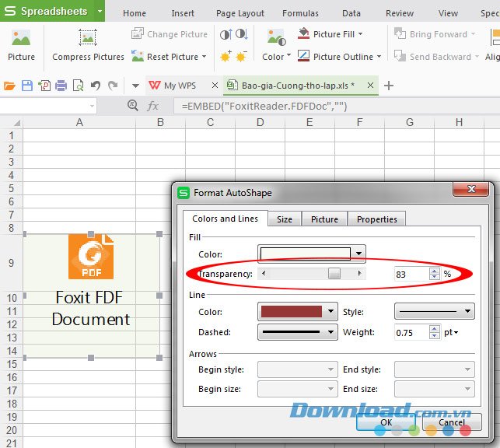The height and width of the screenshot is (448, 500).
Task: Click the Bring Forward icon
Action: pyautogui.click(x=400, y=33)
